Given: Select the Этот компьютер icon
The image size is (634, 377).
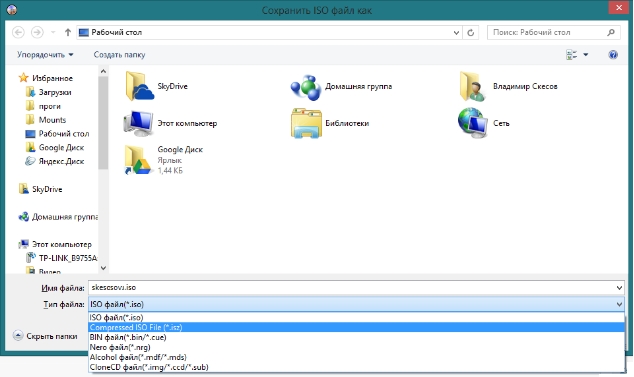Looking at the screenshot, I should click(x=138, y=123).
